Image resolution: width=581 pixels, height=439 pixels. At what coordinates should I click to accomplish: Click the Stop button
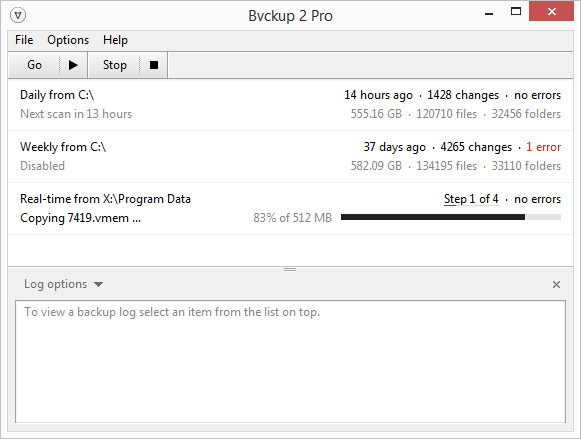(114, 65)
